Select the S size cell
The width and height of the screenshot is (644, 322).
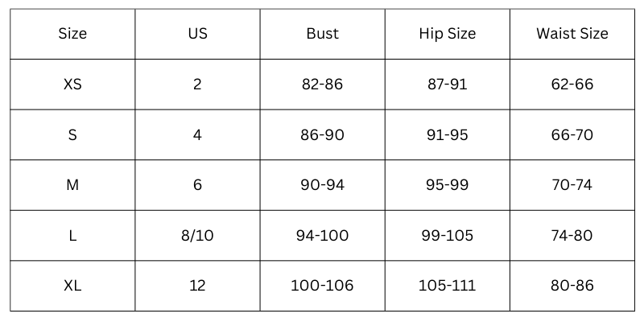click(72, 134)
